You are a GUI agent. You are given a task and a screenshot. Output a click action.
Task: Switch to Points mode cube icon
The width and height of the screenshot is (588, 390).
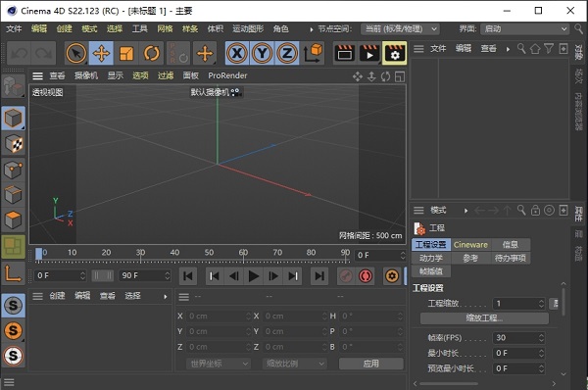click(14, 170)
